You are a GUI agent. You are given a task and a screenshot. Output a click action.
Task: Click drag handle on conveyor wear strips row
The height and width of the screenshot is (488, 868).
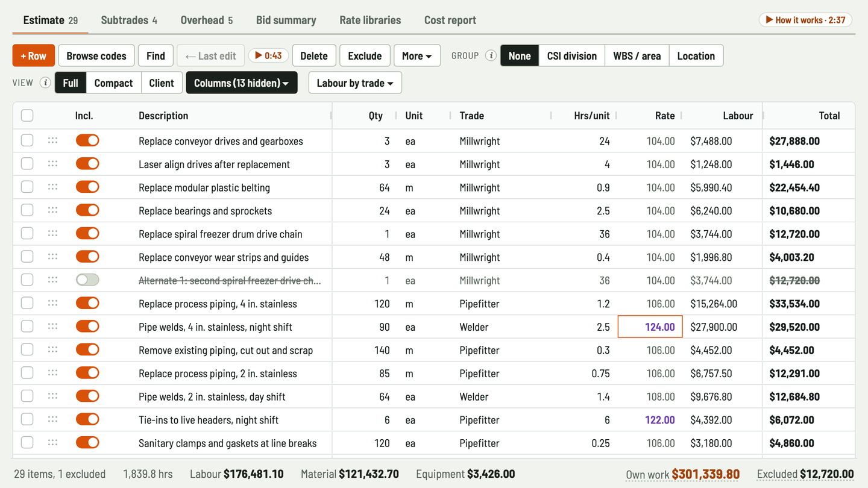pos(52,257)
